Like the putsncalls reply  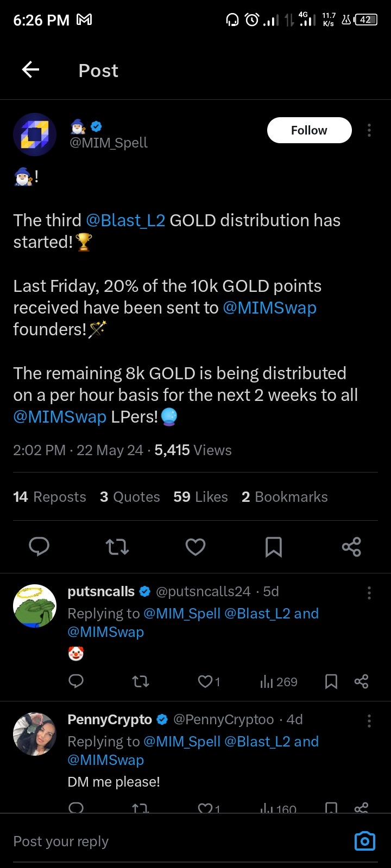coord(205,681)
